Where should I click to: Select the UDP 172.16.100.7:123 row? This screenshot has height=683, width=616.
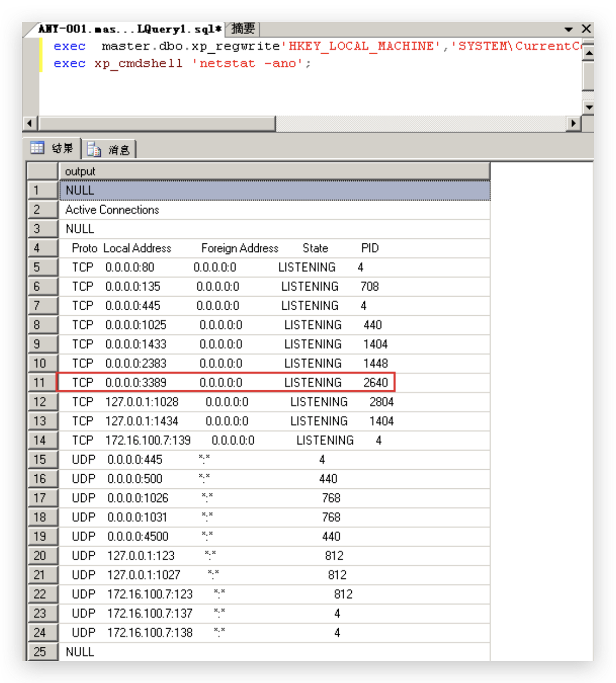pos(275,594)
